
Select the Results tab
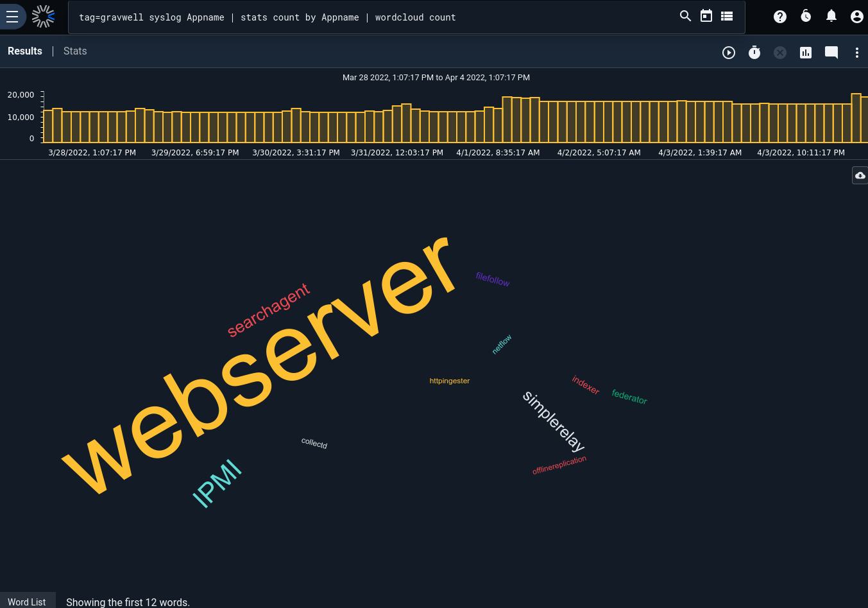tap(25, 51)
